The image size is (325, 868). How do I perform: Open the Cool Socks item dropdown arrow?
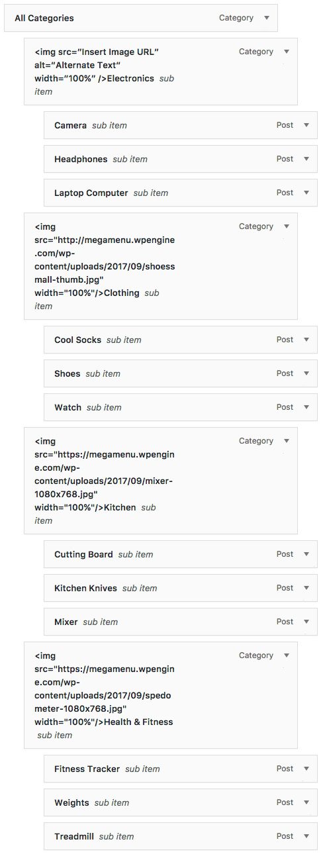pyautogui.click(x=306, y=340)
